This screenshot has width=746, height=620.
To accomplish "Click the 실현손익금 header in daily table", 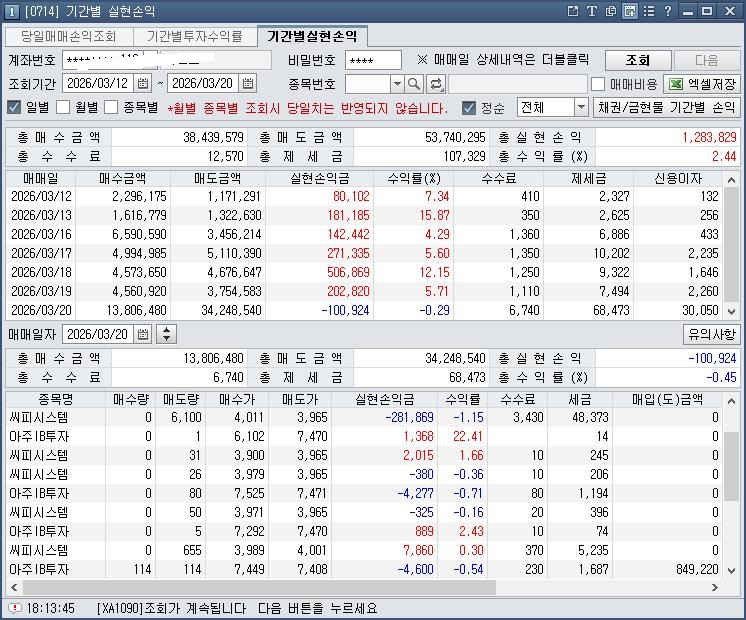I will click(x=320, y=178).
